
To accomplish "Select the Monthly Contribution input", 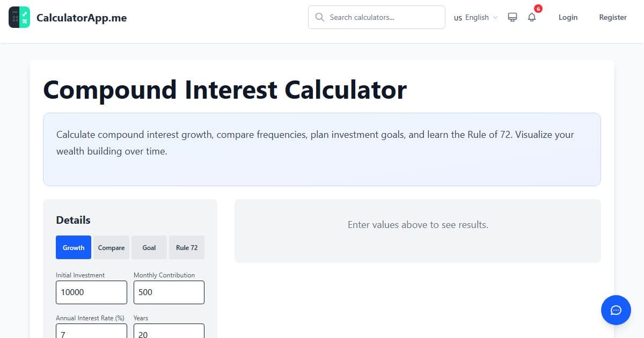I will (x=169, y=292).
